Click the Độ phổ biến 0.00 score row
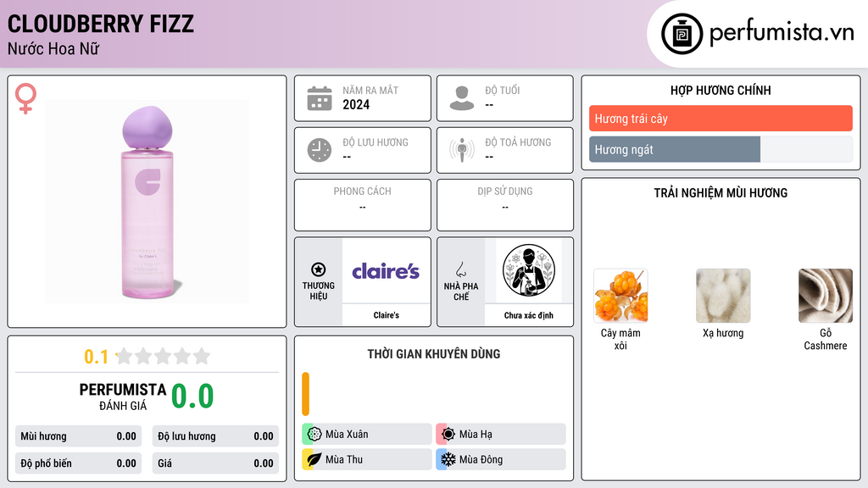This screenshot has width=868, height=488. (x=78, y=463)
